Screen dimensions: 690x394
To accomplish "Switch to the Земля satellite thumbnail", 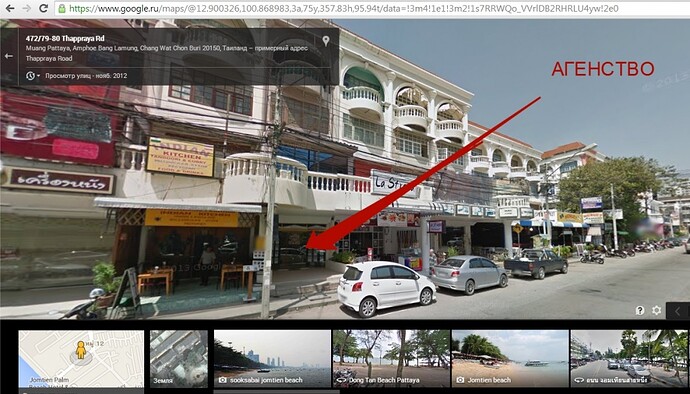I will coord(179,359).
